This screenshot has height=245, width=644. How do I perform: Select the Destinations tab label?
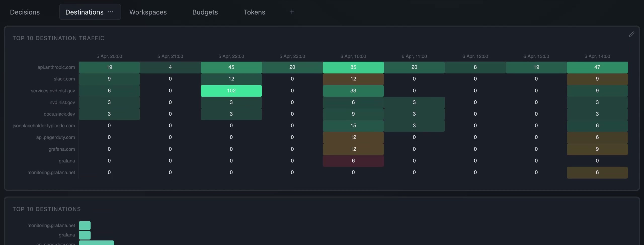tap(84, 12)
